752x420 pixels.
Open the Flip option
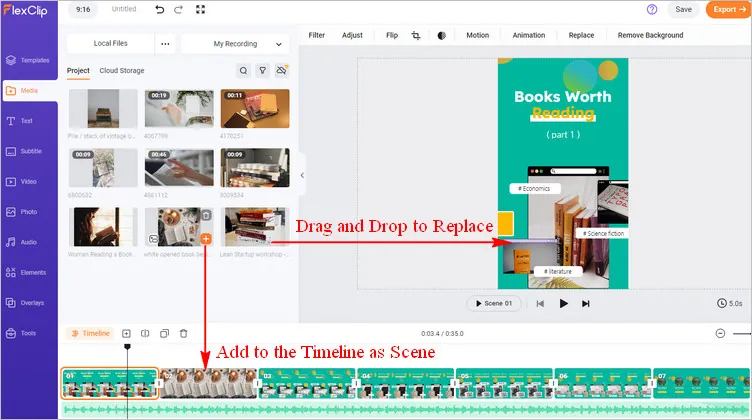coord(392,35)
